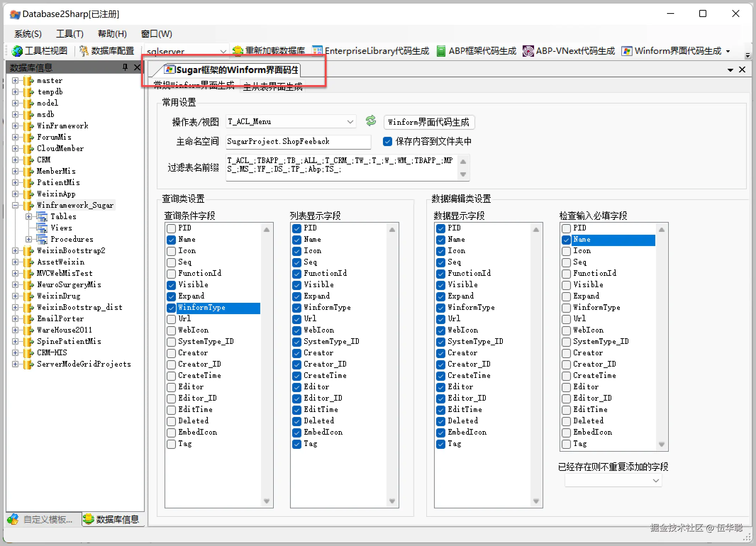Click the main namespace input field

point(298,141)
